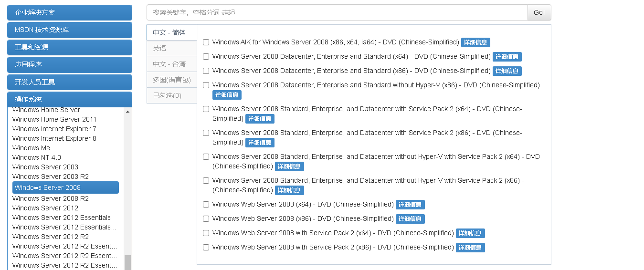The width and height of the screenshot is (644, 270).
Task: Show 详细信息 for Web Server 2008 (x64) without Service Pack
Action: [x=410, y=205]
